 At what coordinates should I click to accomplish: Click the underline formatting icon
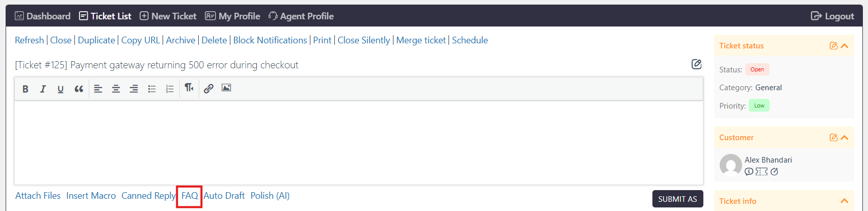click(61, 89)
